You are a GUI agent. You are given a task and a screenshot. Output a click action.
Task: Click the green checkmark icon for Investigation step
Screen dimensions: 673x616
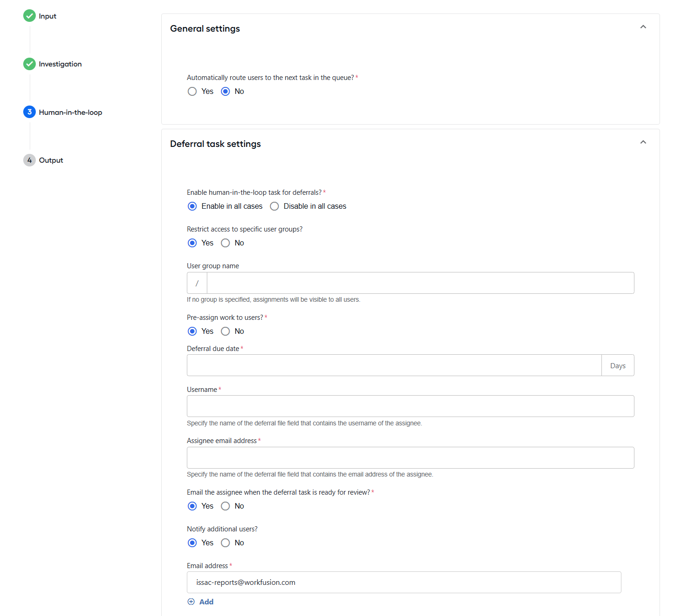(x=29, y=64)
